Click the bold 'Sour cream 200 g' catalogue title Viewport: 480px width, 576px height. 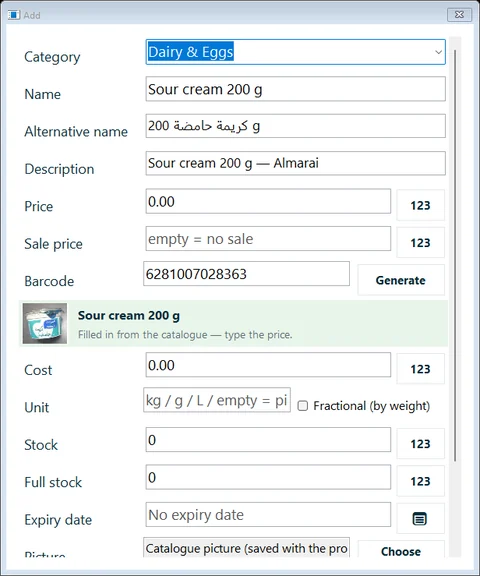(x=129, y=316)
